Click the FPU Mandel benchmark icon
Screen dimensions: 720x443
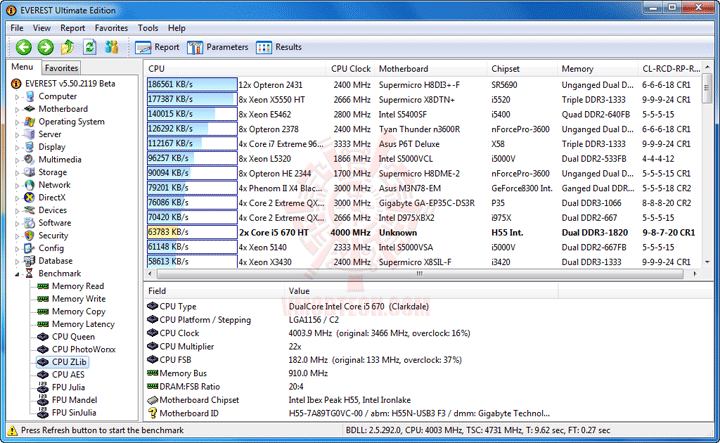tap(43, 399)
